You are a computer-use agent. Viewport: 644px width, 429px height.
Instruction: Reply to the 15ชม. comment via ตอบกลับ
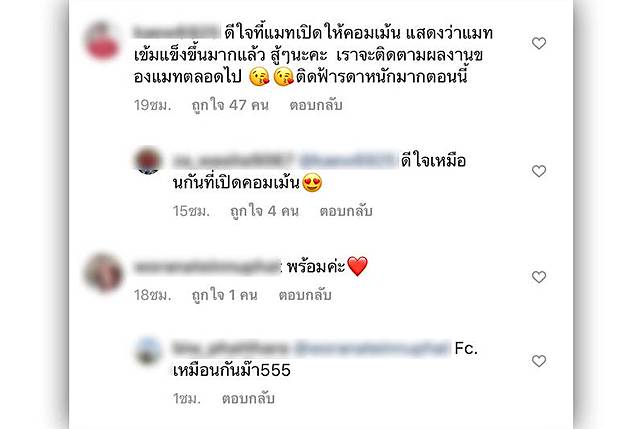pyautogui.click(x=346, y=211)
